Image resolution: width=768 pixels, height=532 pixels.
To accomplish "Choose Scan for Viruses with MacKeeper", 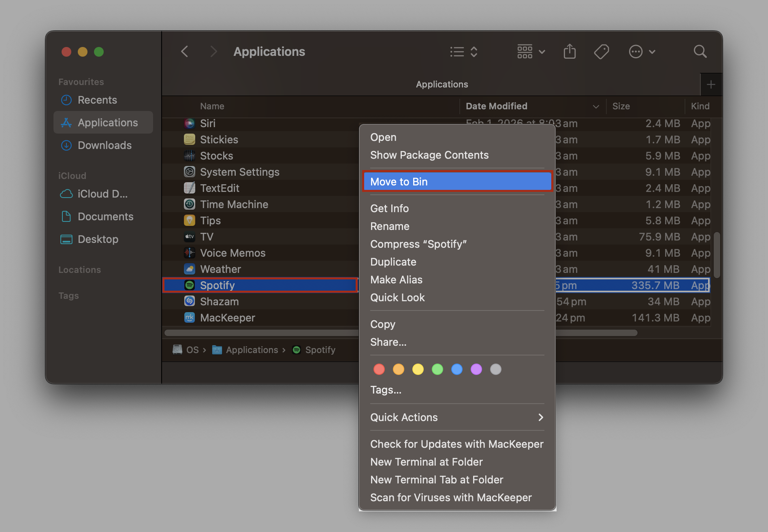I will [x=457, y=498].
